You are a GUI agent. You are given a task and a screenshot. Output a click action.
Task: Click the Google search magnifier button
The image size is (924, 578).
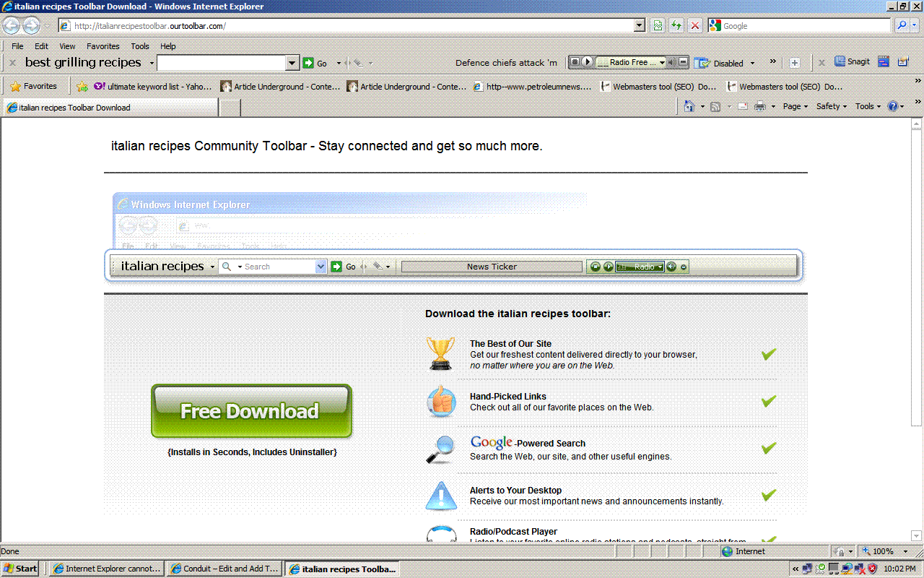[x=902, y=26]
